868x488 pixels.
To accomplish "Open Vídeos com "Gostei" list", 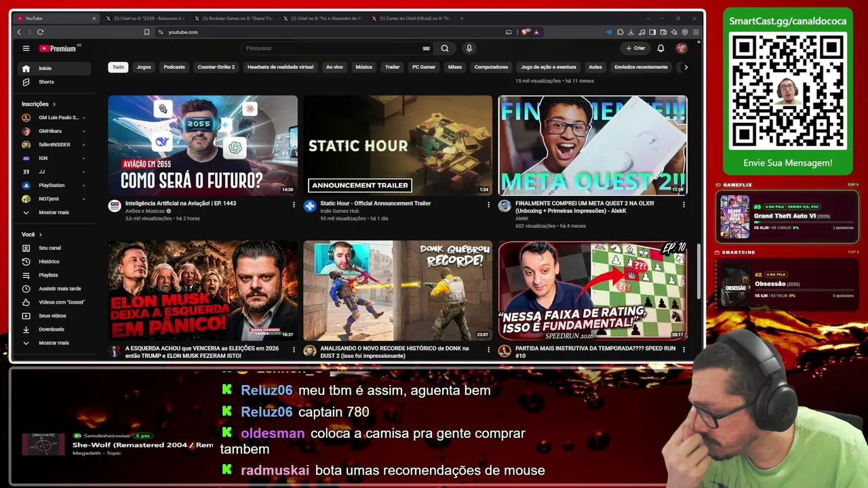I will (x=54, y=302).
